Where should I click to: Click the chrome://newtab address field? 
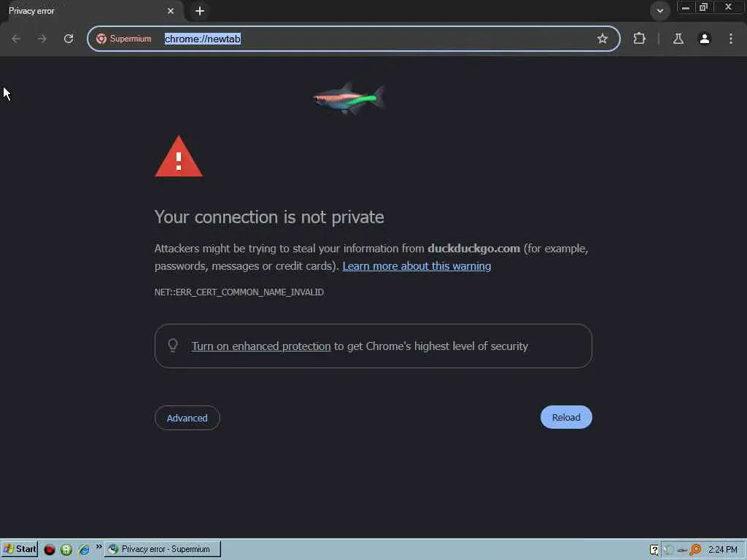click(x=371, y=39)
